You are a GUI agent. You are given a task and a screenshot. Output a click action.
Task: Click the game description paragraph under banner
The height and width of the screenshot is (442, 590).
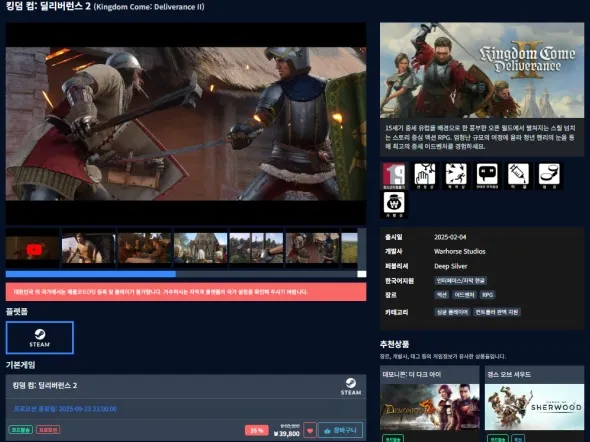[x=480, y=137]
